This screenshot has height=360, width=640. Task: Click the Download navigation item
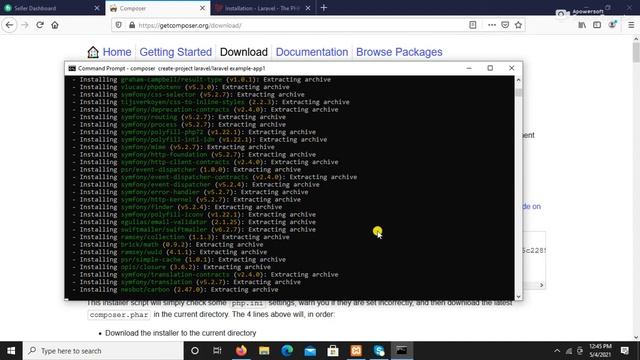click(244, 52)
